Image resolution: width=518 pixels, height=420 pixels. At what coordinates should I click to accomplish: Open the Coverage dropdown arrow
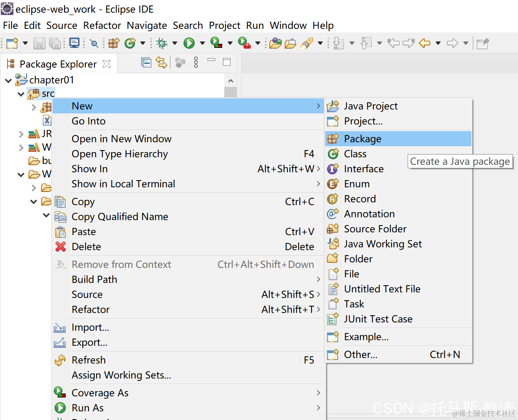(230, 43)
